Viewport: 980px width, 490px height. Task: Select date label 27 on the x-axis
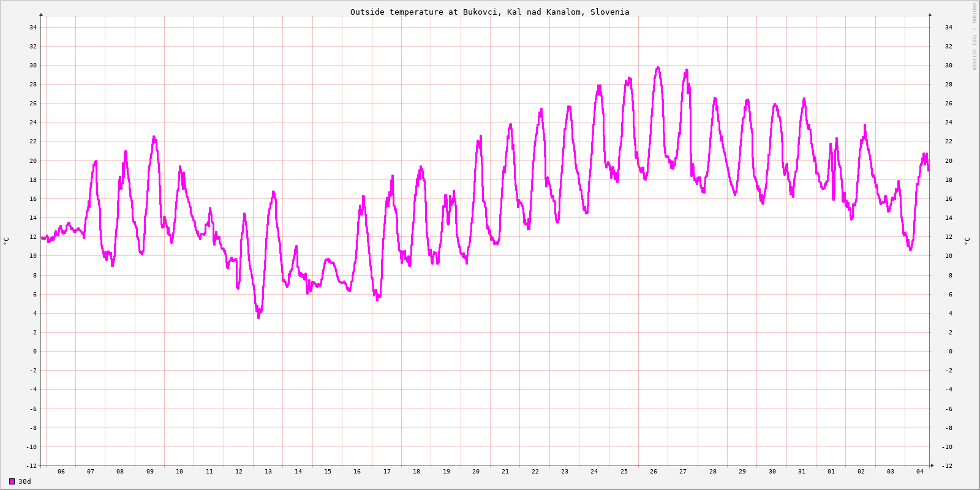pyautogui.click(x=683, y=472)
